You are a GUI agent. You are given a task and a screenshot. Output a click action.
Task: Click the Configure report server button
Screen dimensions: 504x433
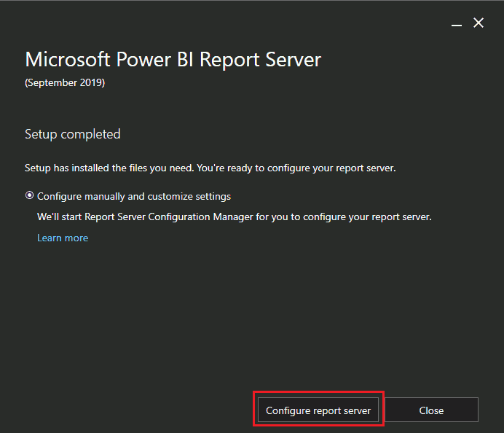318,410
